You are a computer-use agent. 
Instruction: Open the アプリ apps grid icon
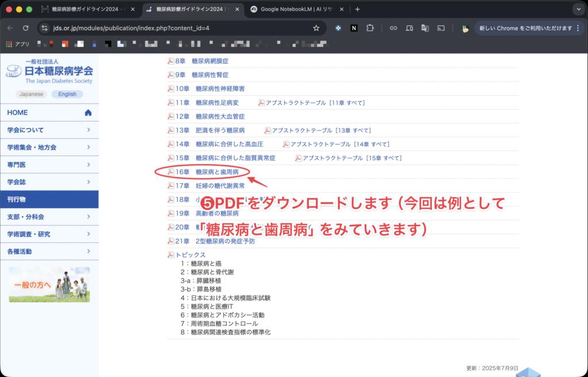coord(10,44)
